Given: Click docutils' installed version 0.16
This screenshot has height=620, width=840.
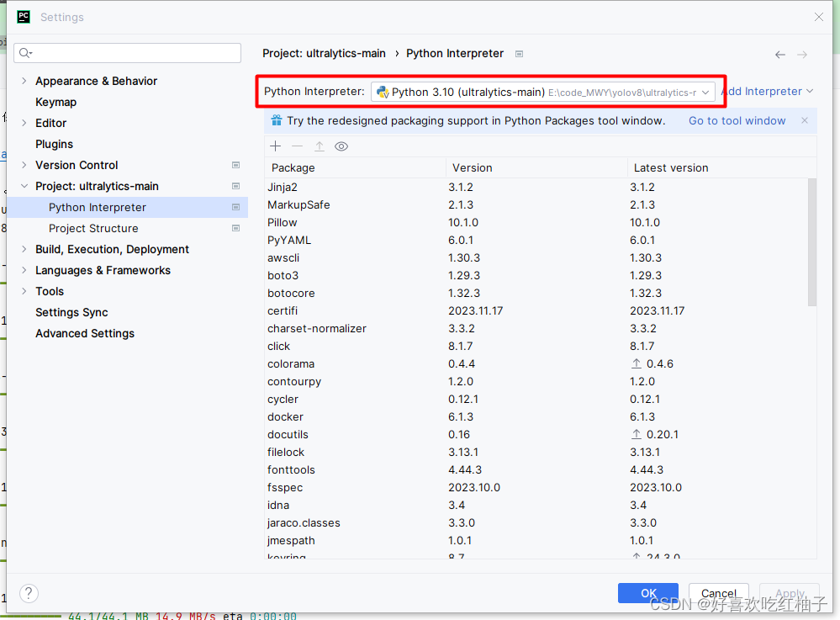Looking at the screenshot, I should tap(459, 435).
